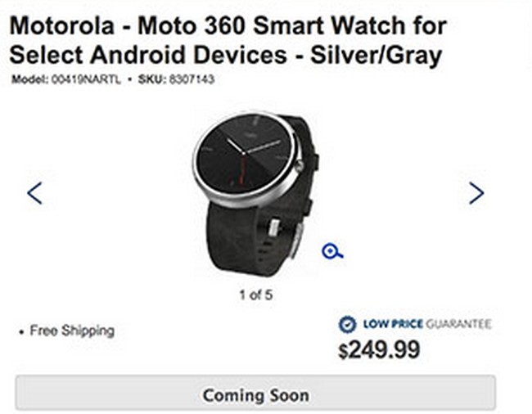
Task: Click the 1 of 5 image counter
Action: [256, 295]
